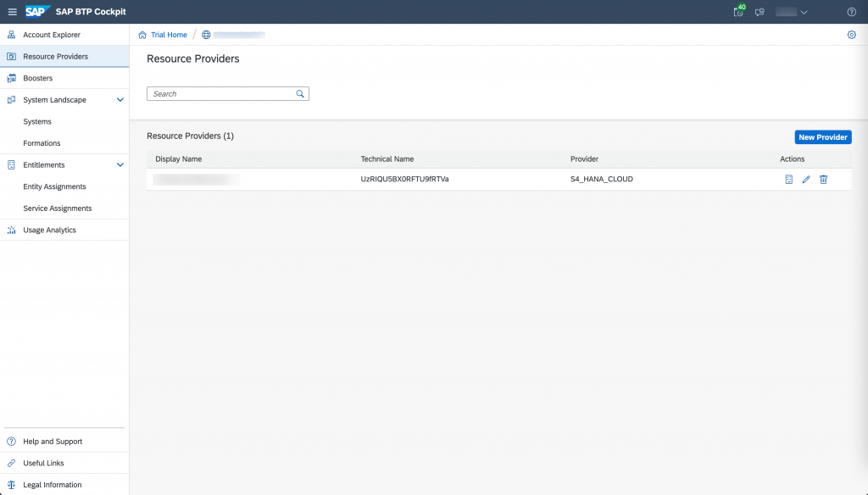Image resolution: width=868 pixels, height=495 pixels.
Task: View entitlements icon for S4_HANA_CLOUD provider
Action: (x=789, y=180)
